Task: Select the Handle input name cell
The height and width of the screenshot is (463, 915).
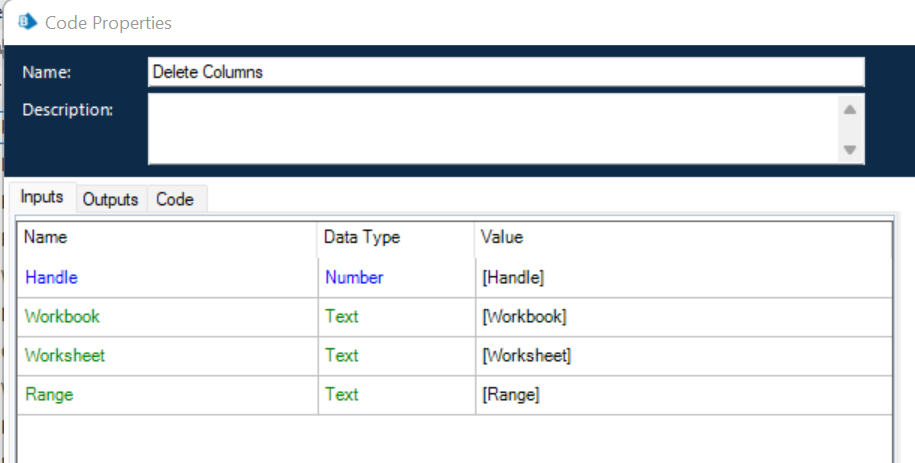Action: click(167, 277)
